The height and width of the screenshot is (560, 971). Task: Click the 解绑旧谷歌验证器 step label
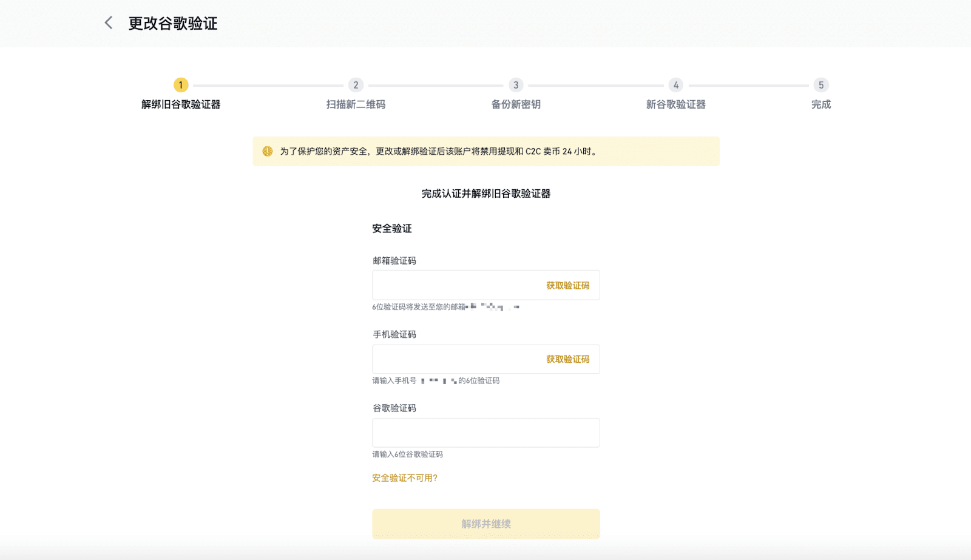point(181,104)
